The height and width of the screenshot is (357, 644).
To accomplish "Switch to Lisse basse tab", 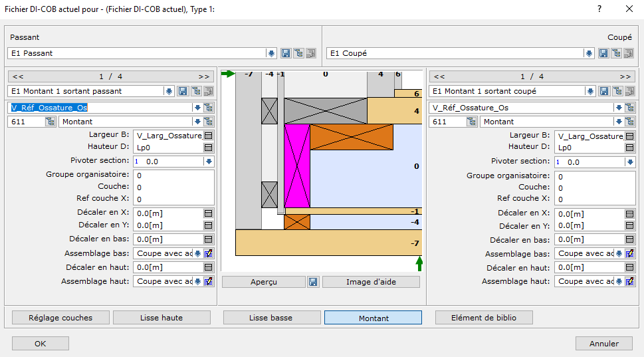I will point(271,318).
